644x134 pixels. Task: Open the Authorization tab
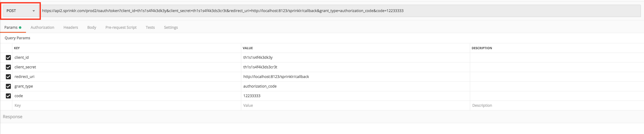[42, 28]
